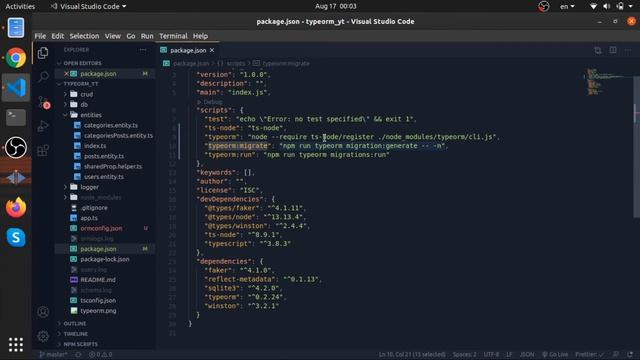The height and width of the screenshot is (360, 640).
Task: Open the Search view in activity bar
Action: pos(43,77)
